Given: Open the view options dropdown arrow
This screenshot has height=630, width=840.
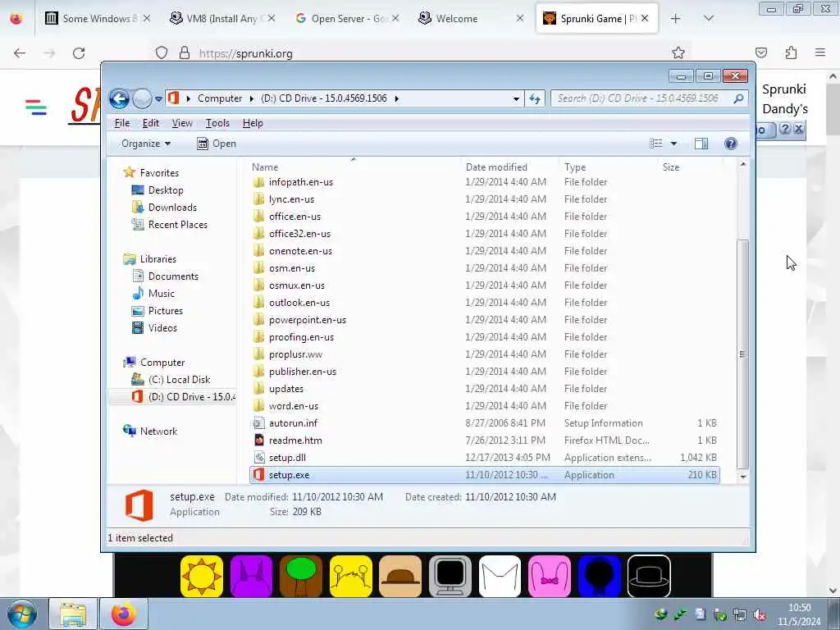Looking at the screenshot, I should click(x=673, y=144).
